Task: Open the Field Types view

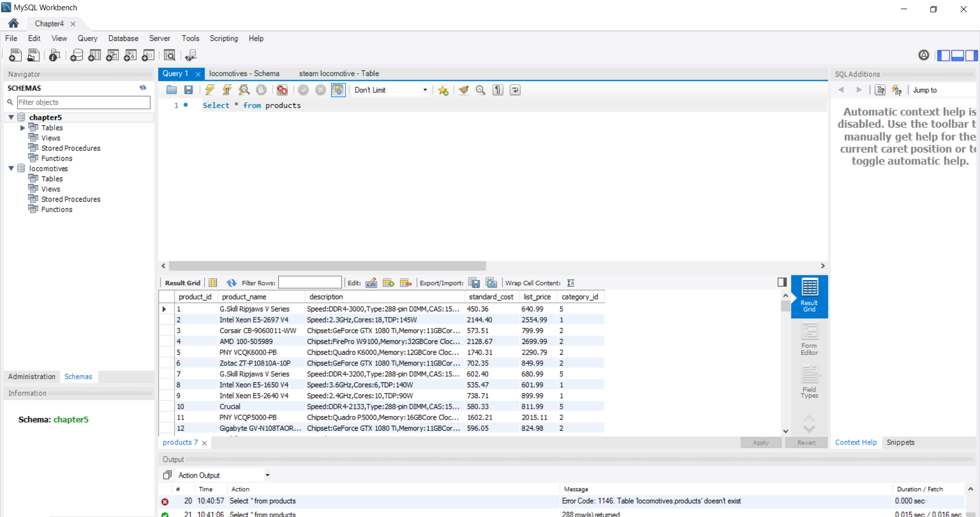Action: [x=809, y=382]
